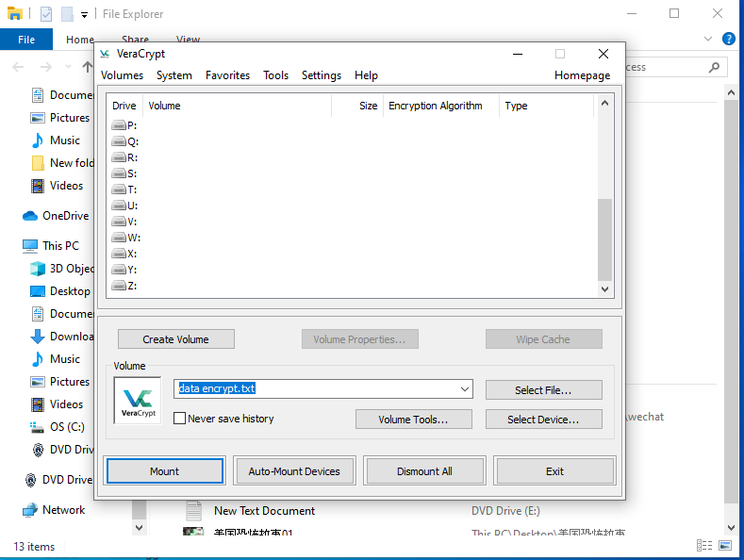The width and height of the screenshot is (744, 560).
Task: Click the Volume column header
Action: [x=237, y=106]
